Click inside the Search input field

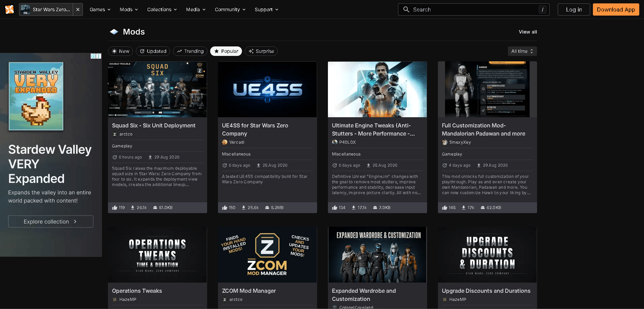click(x=474, y=9)
